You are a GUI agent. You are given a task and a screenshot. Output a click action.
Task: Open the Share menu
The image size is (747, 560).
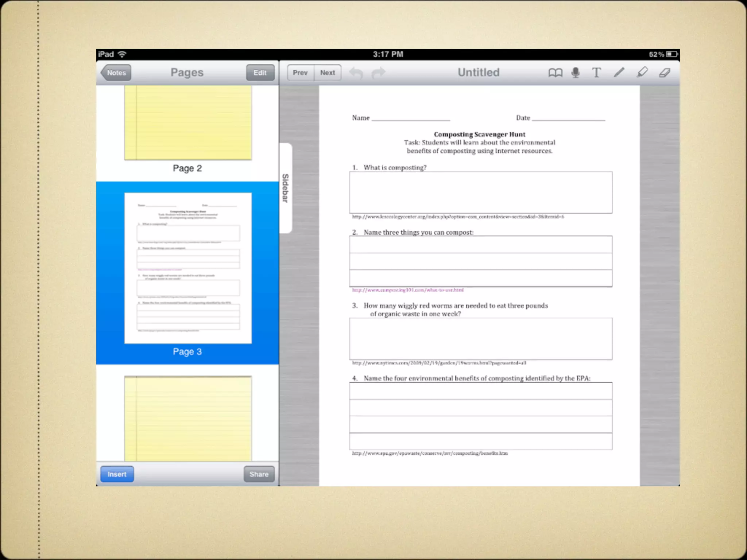[259, 474]
